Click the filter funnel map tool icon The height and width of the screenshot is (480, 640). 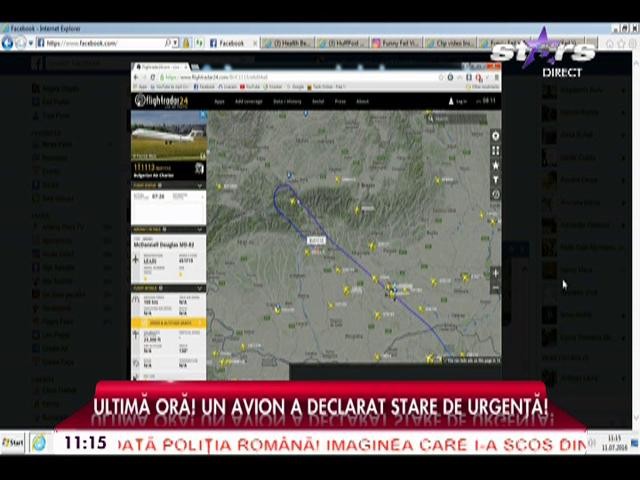click(x=496, y=180)
